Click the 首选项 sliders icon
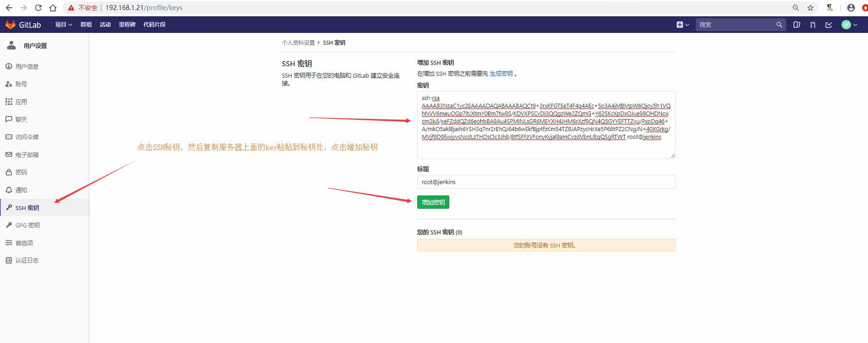 [x=9, y=243]
